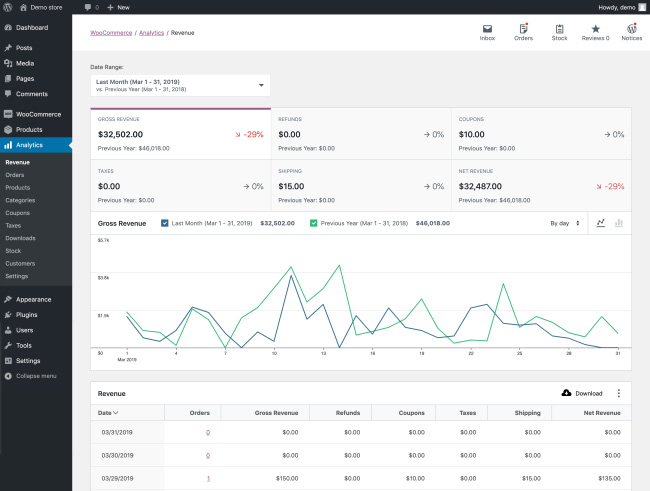This screenshot has height=491, width=650.
Task: Open the Orders activity panel
Action: pos(523,32)
